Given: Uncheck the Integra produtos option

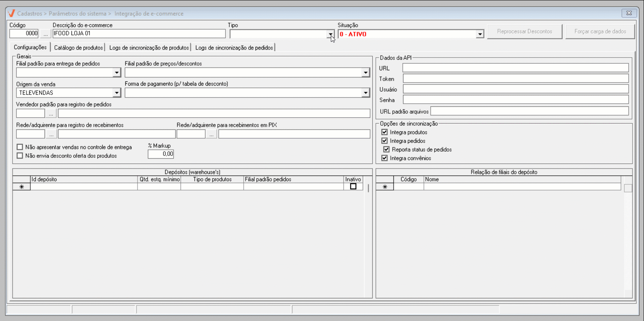Looking at the screenshot, I should 385,132.
